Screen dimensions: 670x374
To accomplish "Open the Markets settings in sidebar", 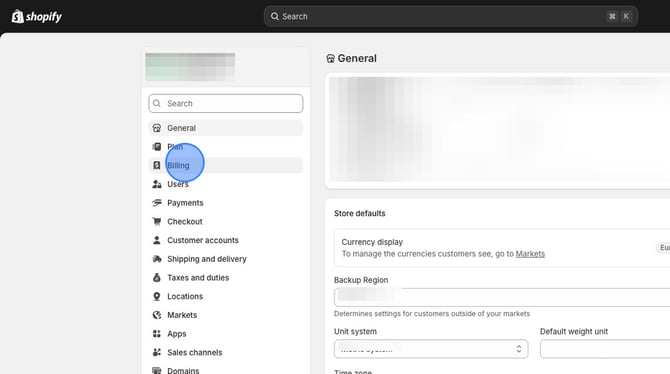I will click(x=226, y=315).
